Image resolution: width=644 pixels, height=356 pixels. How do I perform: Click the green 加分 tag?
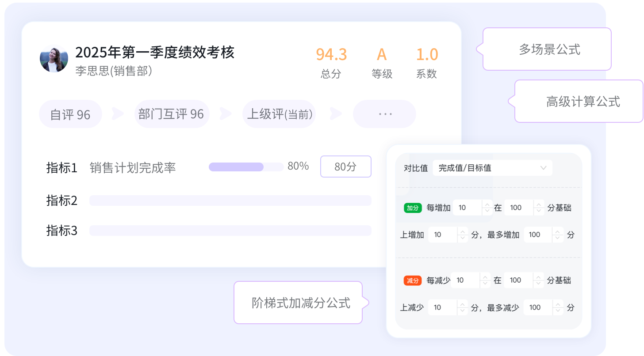coord(413,208)
